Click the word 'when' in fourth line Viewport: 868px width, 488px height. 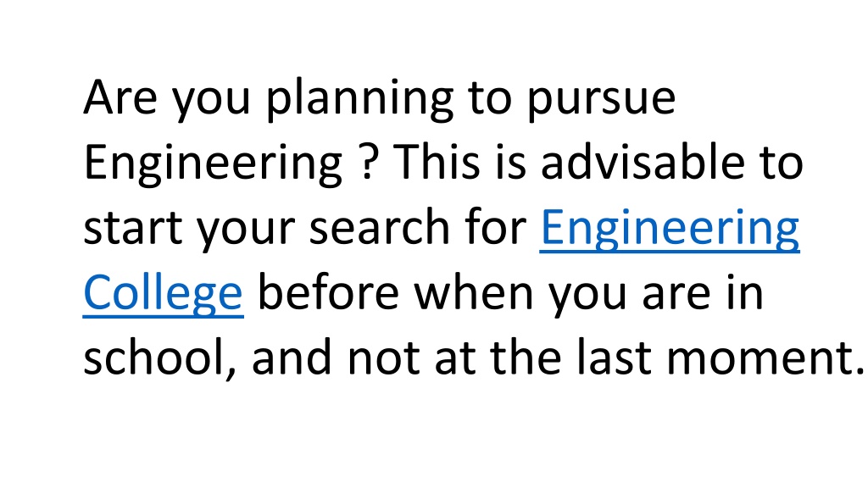pos(474,291)
